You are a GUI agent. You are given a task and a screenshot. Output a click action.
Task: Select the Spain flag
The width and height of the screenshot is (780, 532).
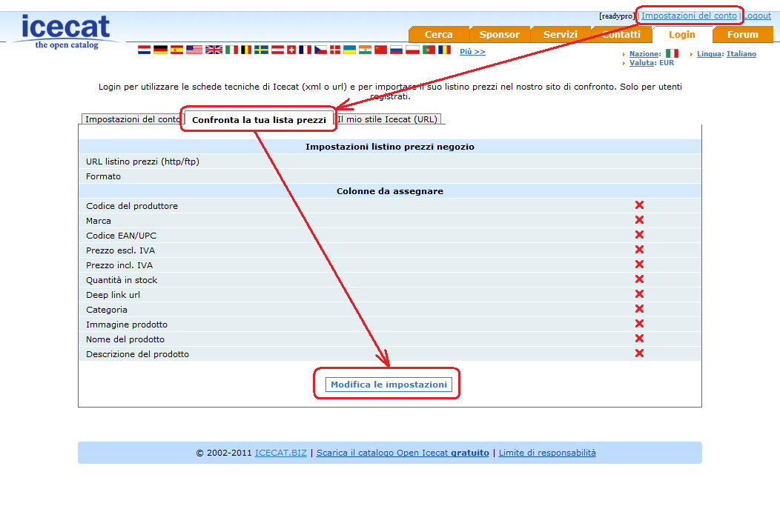pos(176,50)
